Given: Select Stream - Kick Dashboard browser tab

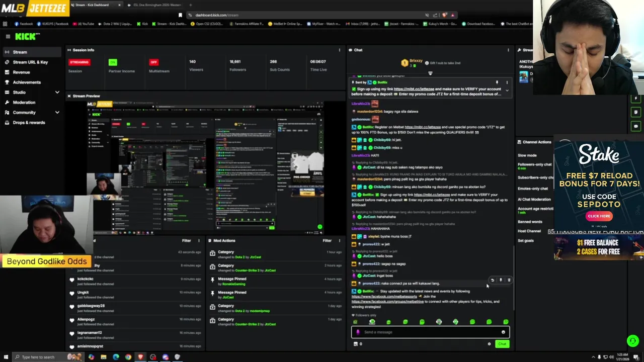Looking at the screenshot, I should pos(96,5).
